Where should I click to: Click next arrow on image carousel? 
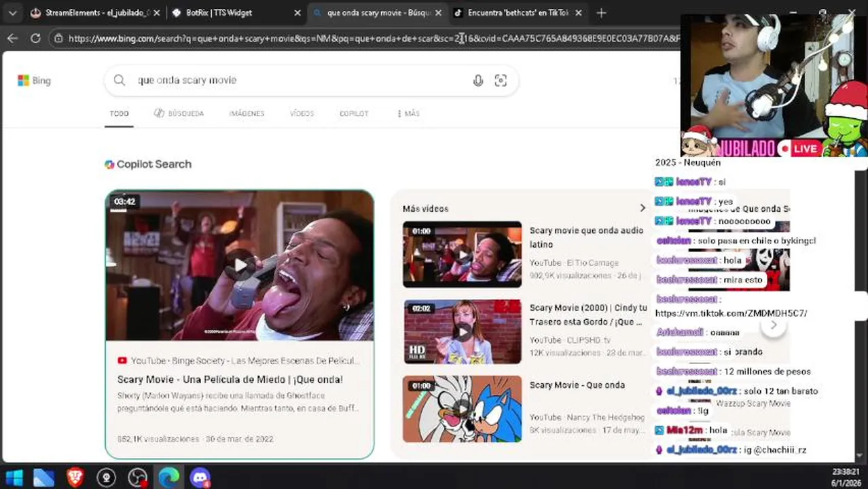pos(773,326)
